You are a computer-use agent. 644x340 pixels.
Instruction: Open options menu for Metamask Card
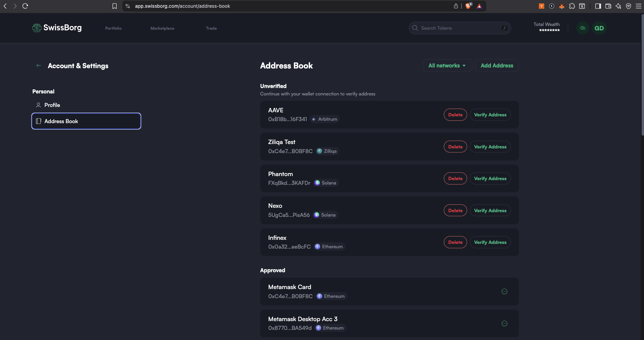(x=504, y=291)
